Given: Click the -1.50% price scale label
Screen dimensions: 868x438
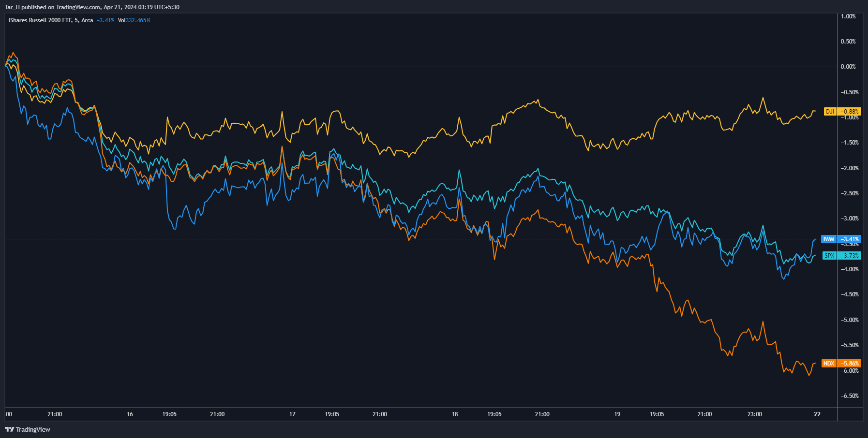Looking at the screenshot, I should (849, 143).
